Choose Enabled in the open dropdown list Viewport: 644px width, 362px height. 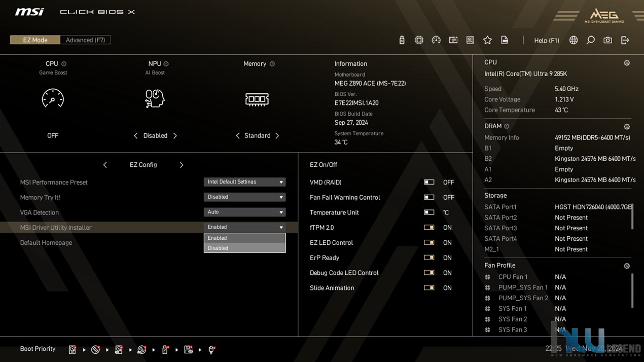pyautogui.click(x=244, y=238)
